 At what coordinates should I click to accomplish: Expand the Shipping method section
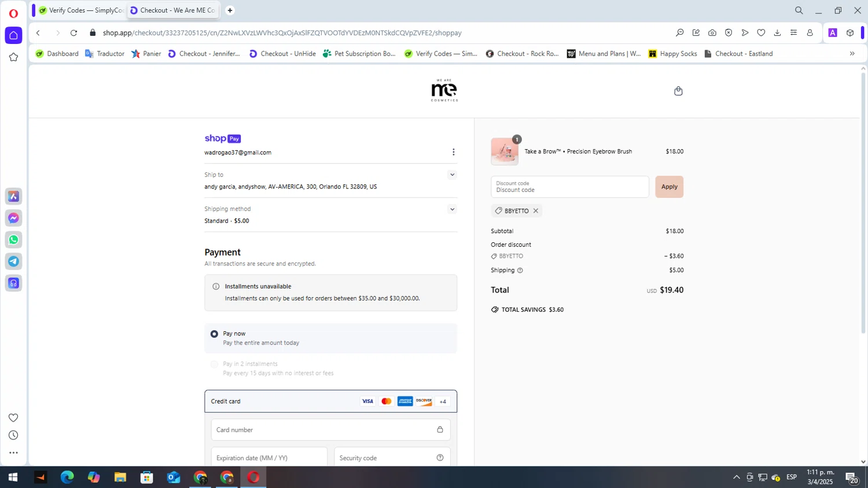coord(452,209)
